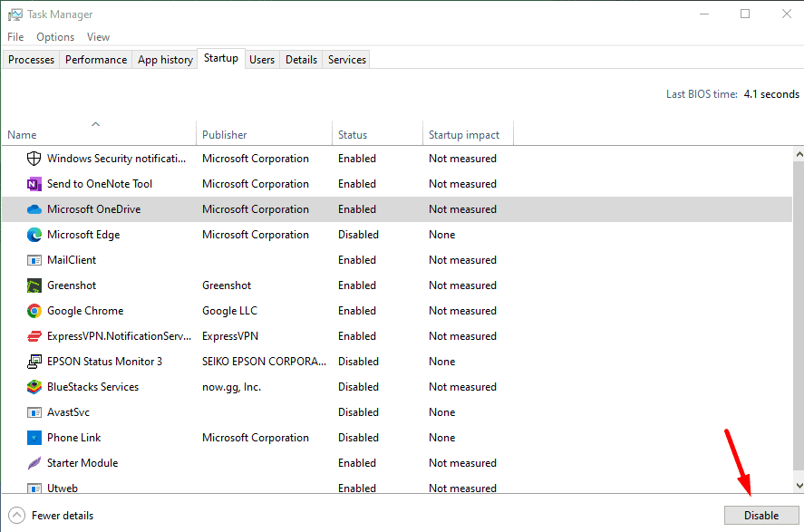The height and width of the screenshot is (532, 804).
Task: Click the now.gg, Inc. publisher cell
Action: click(x=232, y=387)
